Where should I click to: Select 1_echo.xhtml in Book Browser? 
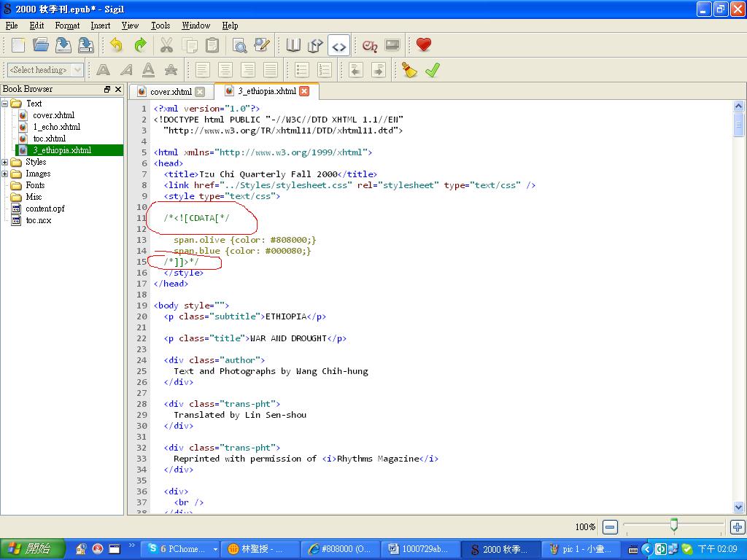(56, 127)
